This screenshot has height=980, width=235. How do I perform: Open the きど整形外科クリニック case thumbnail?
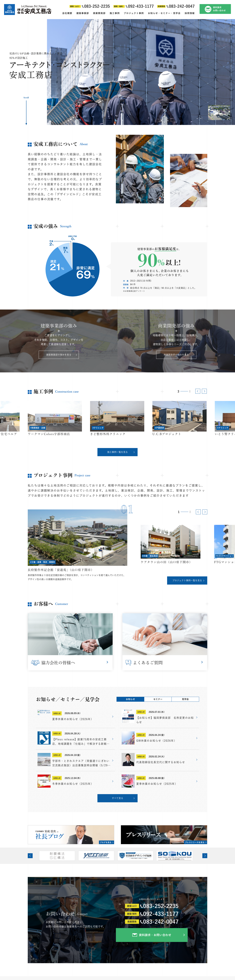coord(117,416)
